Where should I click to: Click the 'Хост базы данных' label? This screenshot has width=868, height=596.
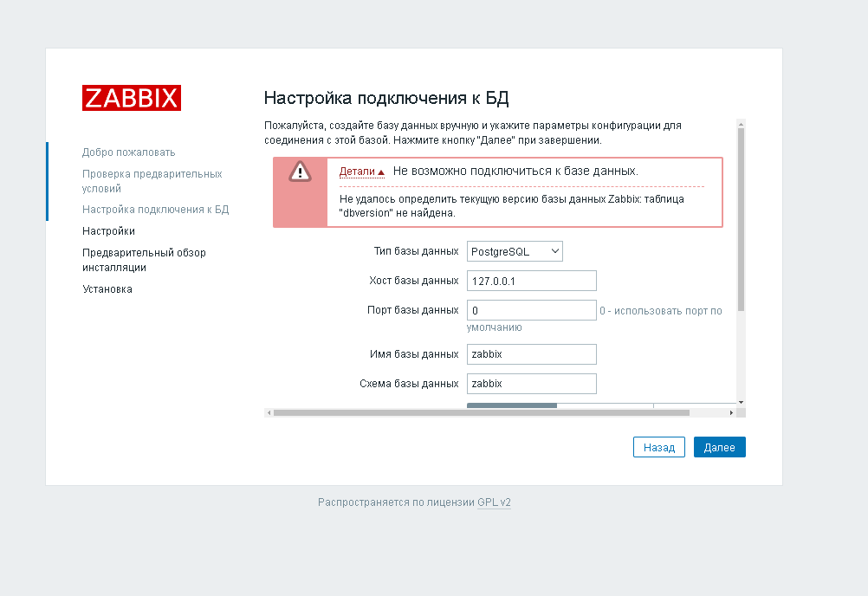414,281
